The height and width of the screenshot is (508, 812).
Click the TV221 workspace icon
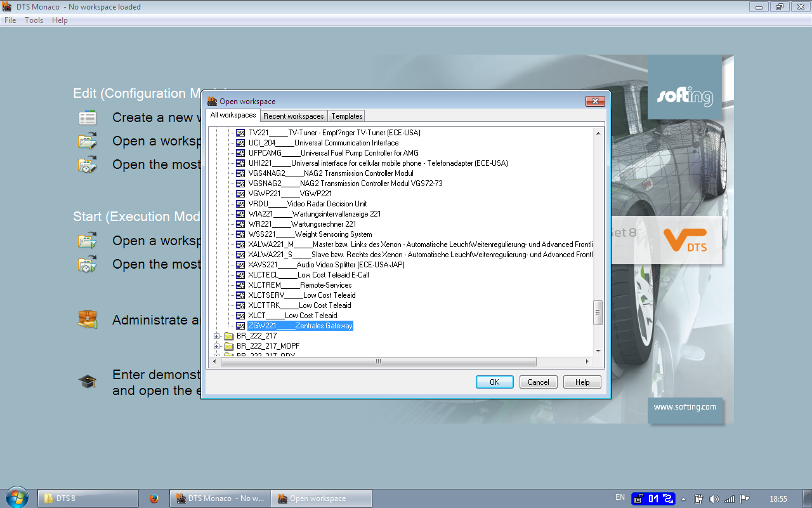click(240, 133)
